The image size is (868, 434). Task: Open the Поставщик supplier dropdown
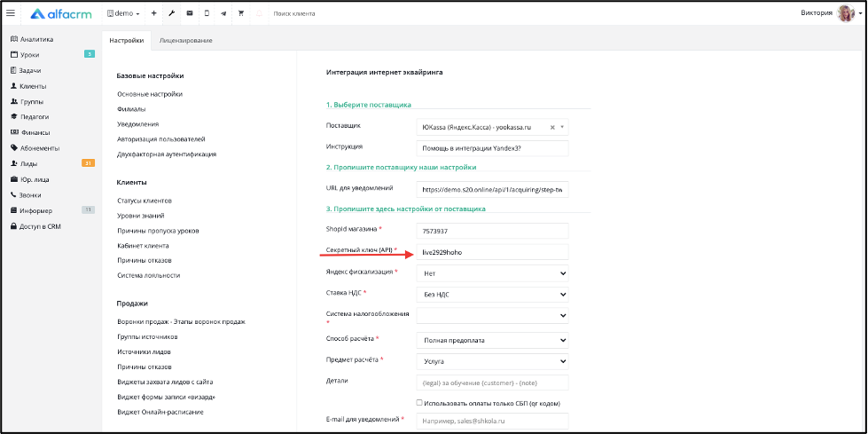coord(492,127)
